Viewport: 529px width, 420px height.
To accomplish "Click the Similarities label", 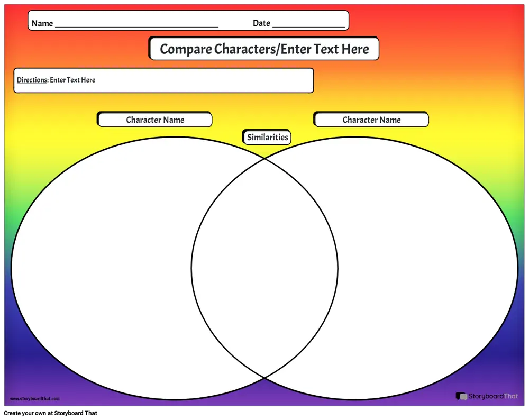I will point(267,138).
